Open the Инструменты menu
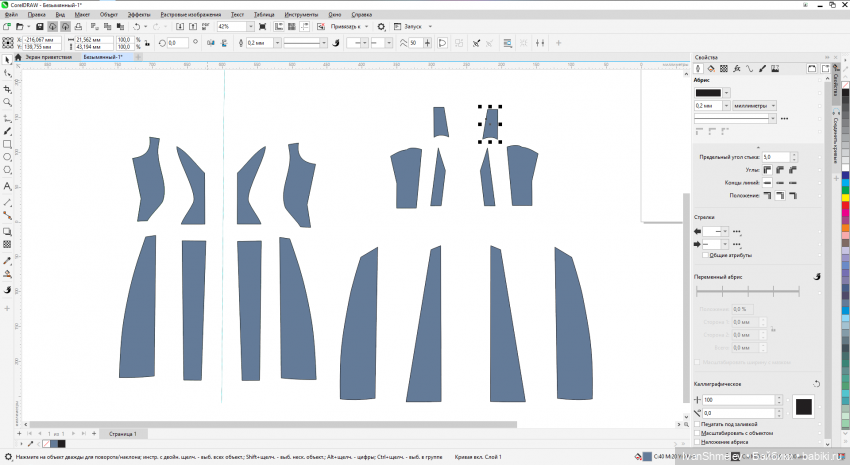 (x=301, y=15)
